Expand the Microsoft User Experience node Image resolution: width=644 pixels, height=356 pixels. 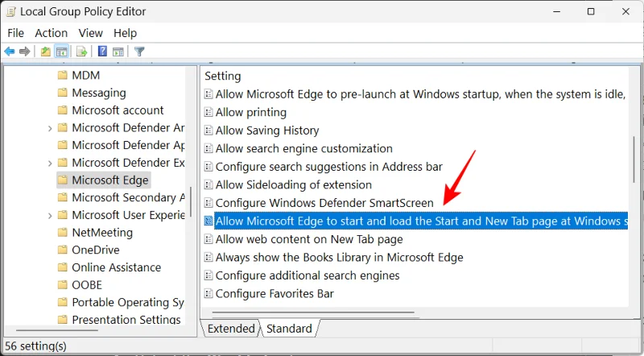coord(50,215)
